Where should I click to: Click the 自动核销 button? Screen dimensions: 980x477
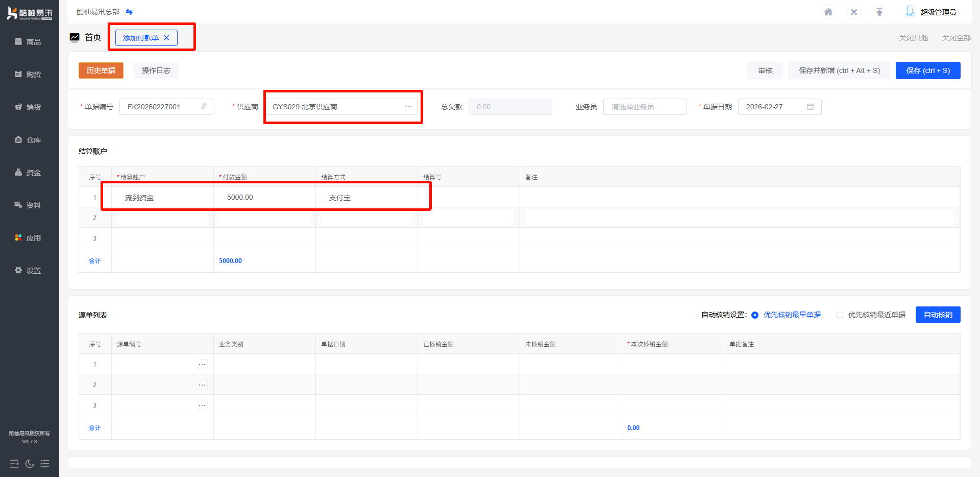pyautogui.click(x=938, y=315)
